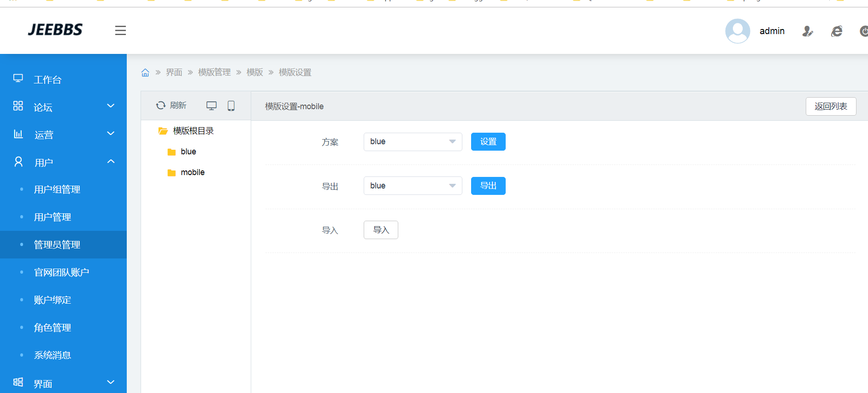Click the browser IE icon in header
The height and width of the screenshot is (393, 868).
click(x=836, y=31)
